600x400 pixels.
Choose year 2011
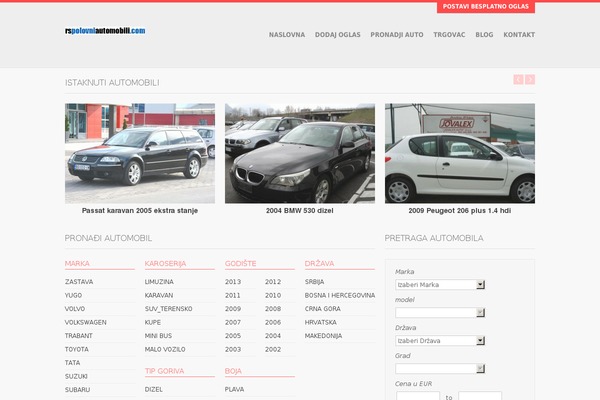point(233,295)
